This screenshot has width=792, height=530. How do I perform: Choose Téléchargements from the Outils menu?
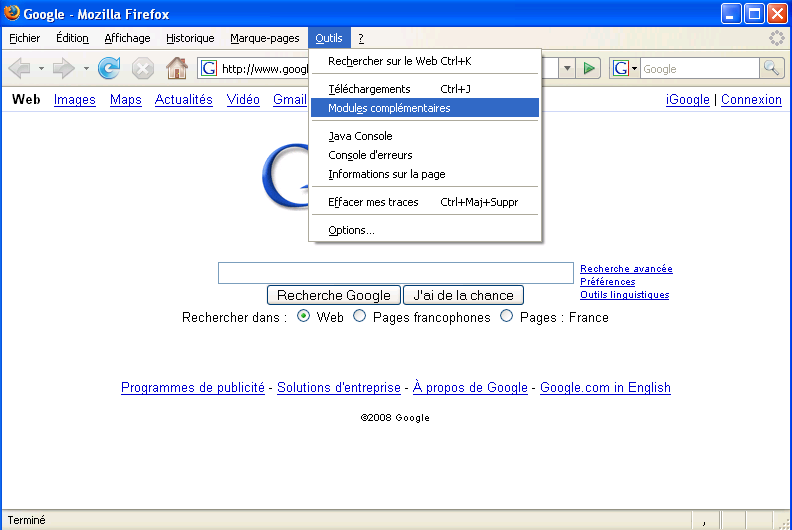(425, 89)
